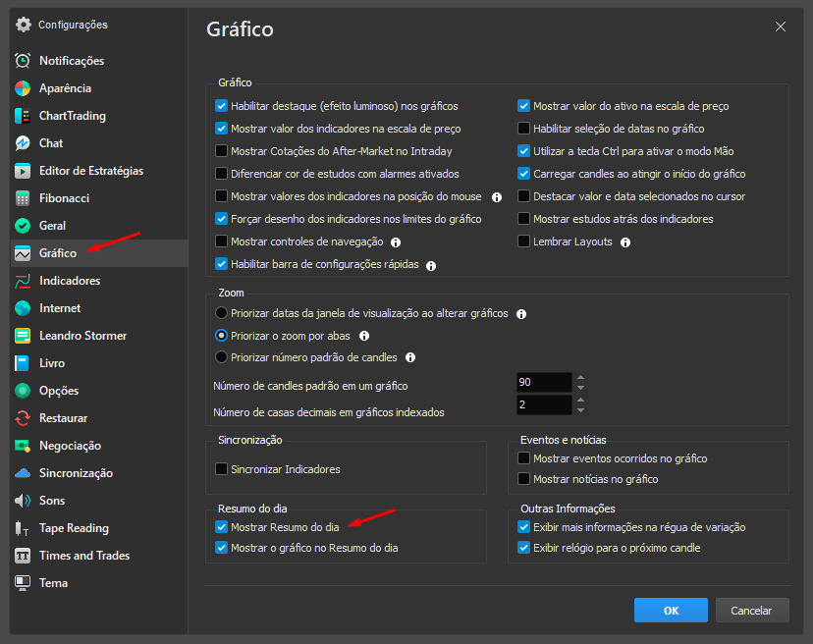Open Notificações alarm clock icon

(x=23, y=61)
